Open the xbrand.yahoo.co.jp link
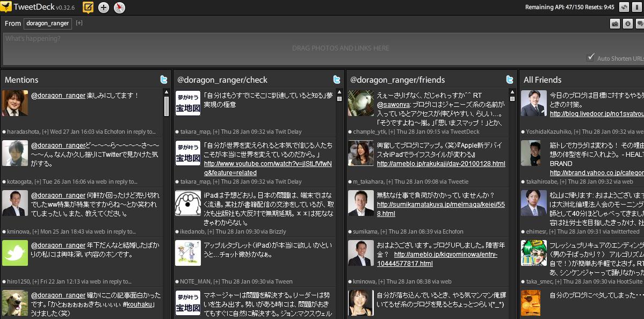Viewport: 644px width, 319px height. [x=597, y=172]
